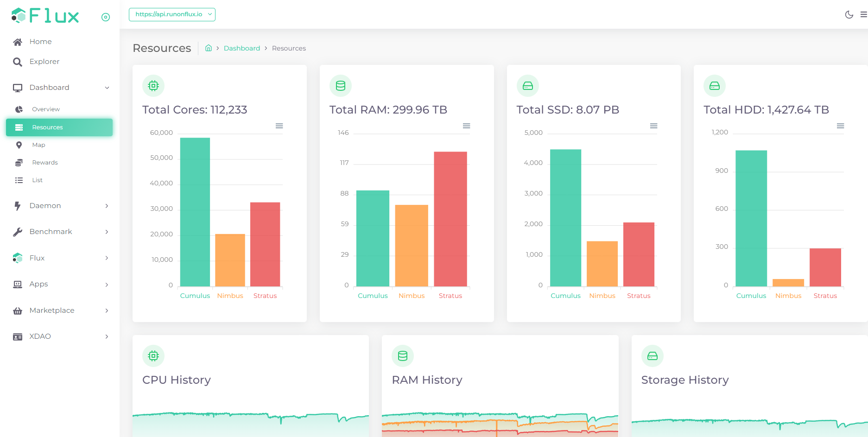Click Stratus label under Total Cores chart

pos(265,296)
